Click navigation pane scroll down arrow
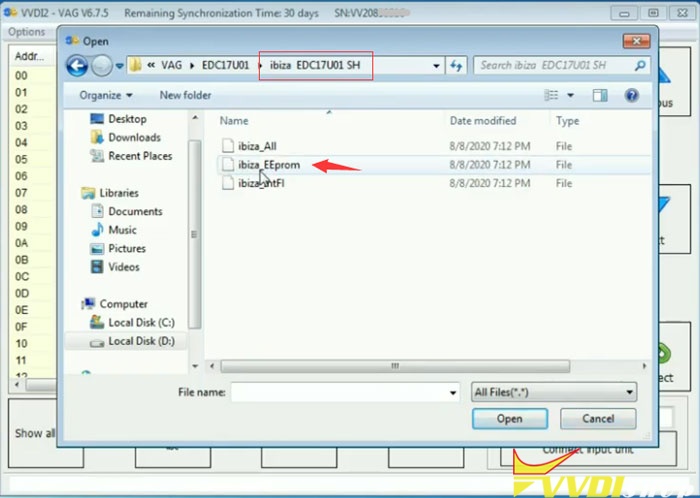This screenshot has height=498, width=700. pos(195,366)
